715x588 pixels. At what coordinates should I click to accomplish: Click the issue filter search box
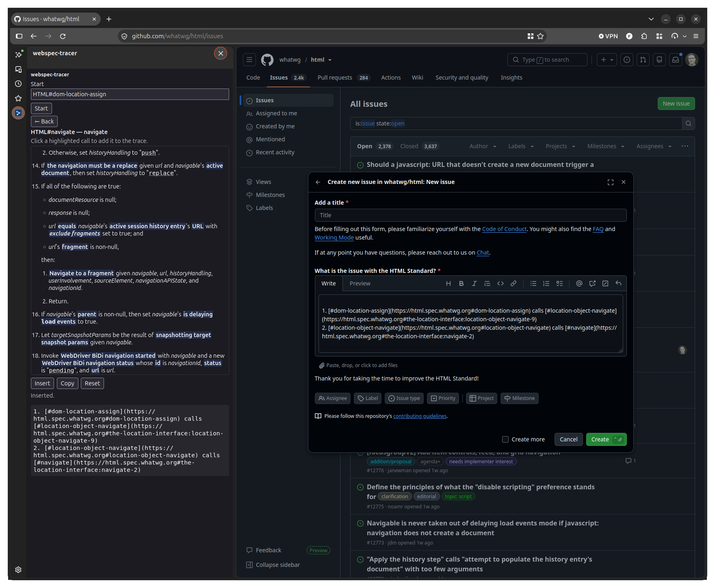pos(516,123)
